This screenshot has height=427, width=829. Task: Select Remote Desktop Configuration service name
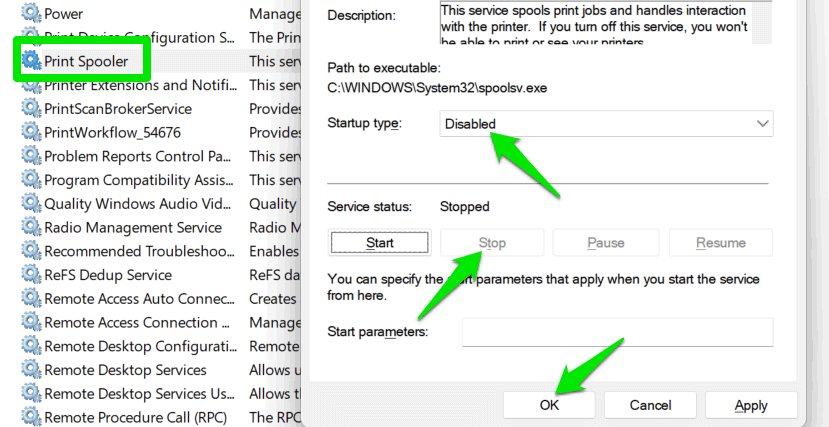tap(141, 347)
